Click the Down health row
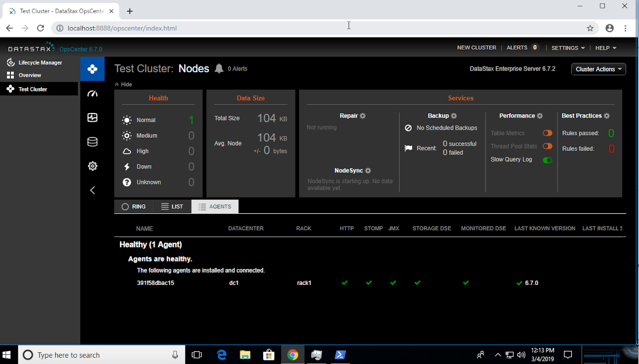Viewport: 639px width, 364px height. pos(159,166)
